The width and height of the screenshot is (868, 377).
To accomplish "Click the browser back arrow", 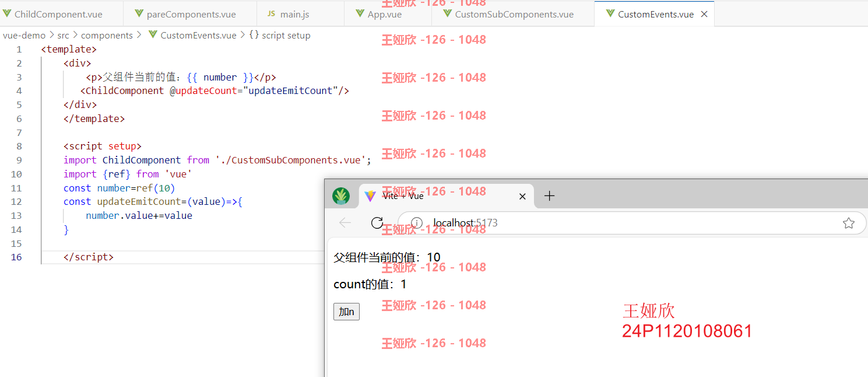I will tap(345, 223).
